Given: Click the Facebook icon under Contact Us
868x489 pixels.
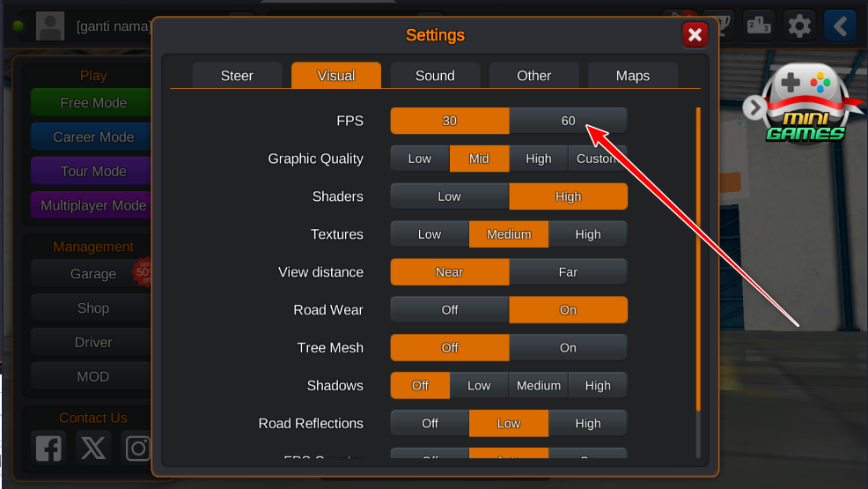Looking at the screenshot, I should click(x=48, y=448).
